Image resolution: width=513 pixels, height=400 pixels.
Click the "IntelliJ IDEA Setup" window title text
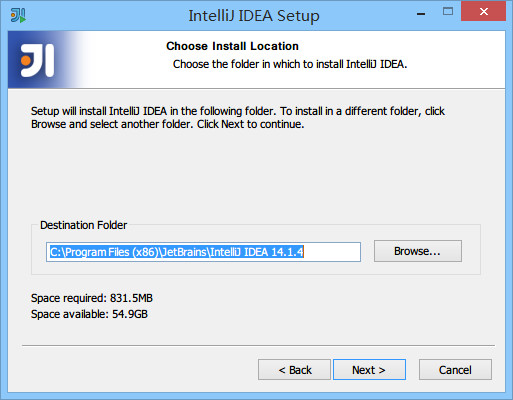point(254,16)
